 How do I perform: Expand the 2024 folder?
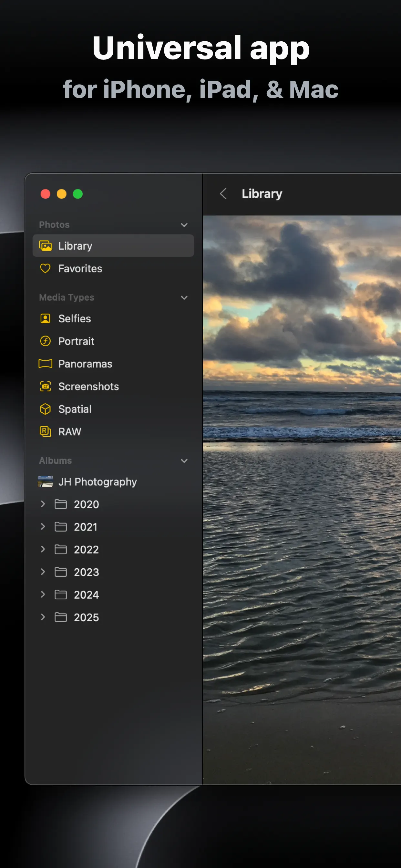click(43, 594)
